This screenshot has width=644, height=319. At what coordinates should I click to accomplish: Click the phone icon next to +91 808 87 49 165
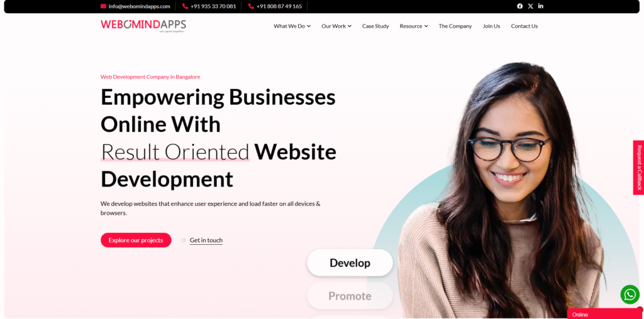coord(251,6)
